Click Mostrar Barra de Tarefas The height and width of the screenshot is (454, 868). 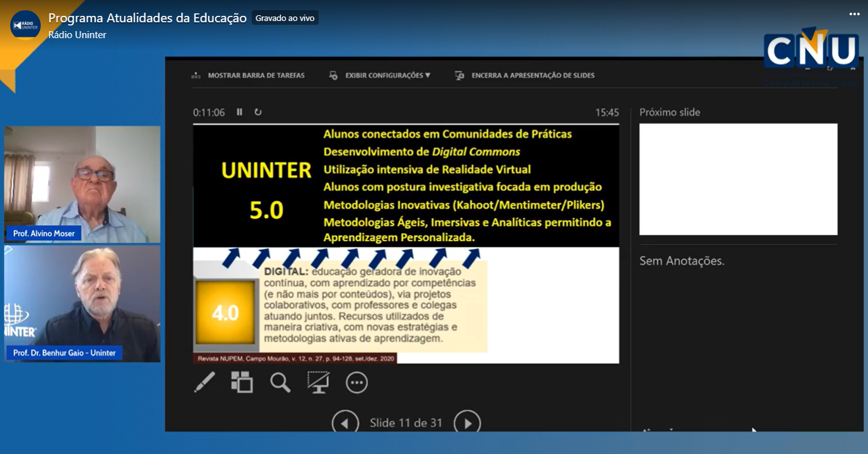249,75
